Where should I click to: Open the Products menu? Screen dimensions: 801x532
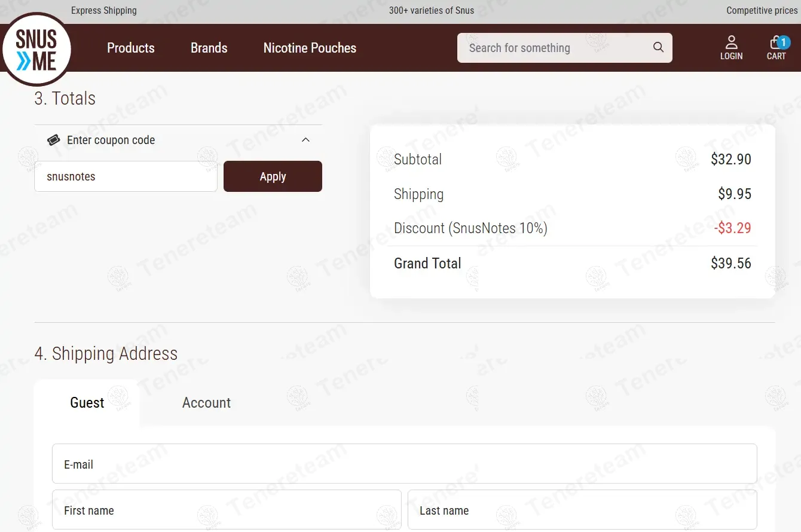pos(131,48)
